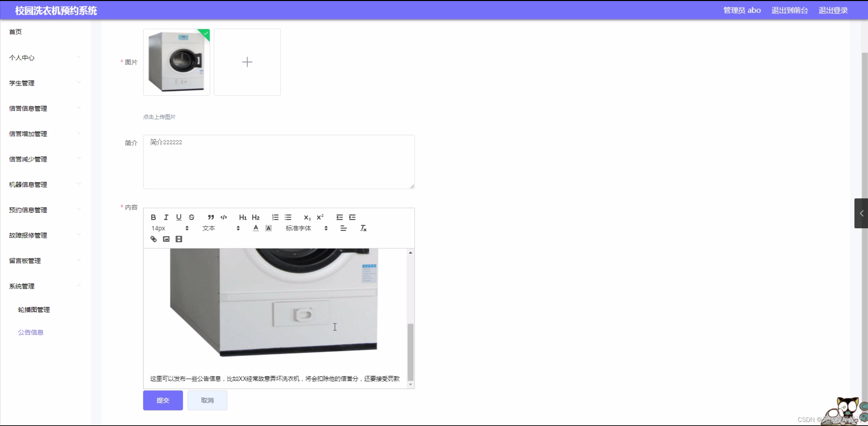Image resolution: width=868 pixels, height=426 pixels.
Task: Open the text color picker
Action: 255,228
